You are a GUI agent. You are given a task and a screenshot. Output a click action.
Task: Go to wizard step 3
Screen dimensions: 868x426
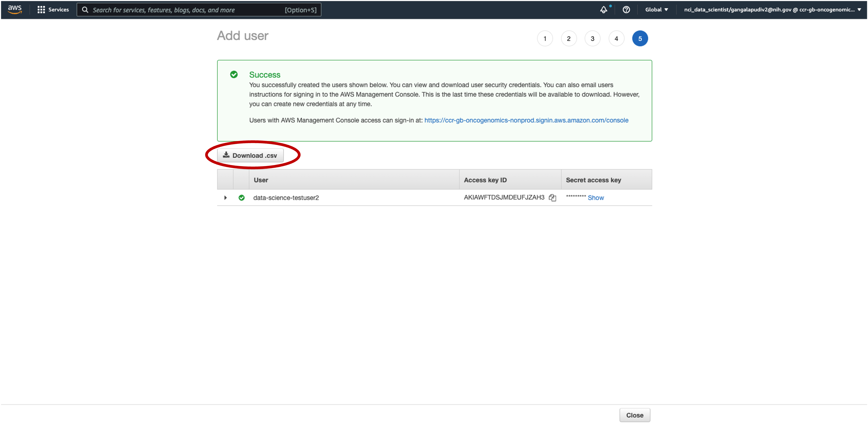pyautogui.click(x=592, y=39)
